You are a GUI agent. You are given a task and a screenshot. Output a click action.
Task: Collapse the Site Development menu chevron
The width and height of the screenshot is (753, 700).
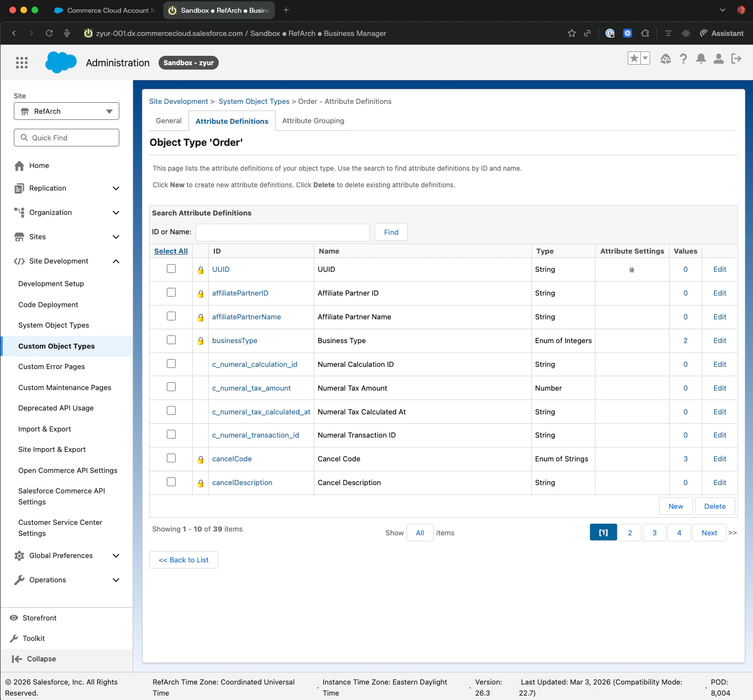[x=116, y=261]
